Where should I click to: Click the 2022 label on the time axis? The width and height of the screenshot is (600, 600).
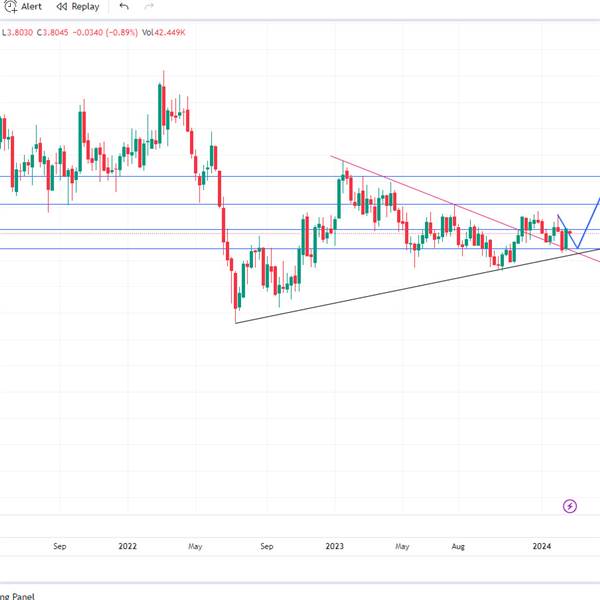[x=127, y=546]
